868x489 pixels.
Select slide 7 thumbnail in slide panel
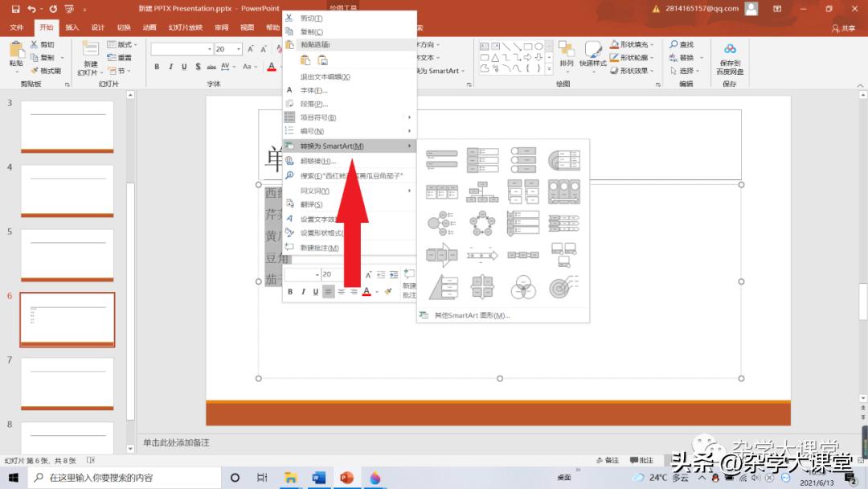coord(67,383)
